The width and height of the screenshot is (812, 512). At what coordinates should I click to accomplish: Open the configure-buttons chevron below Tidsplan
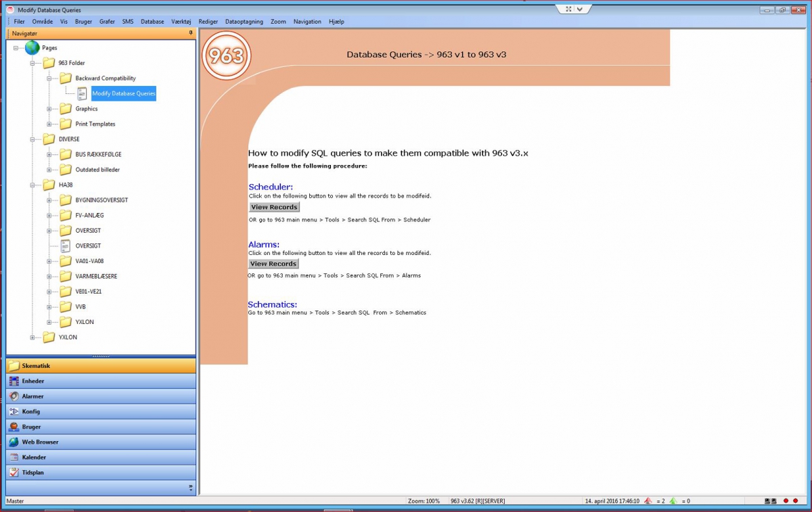191,488
